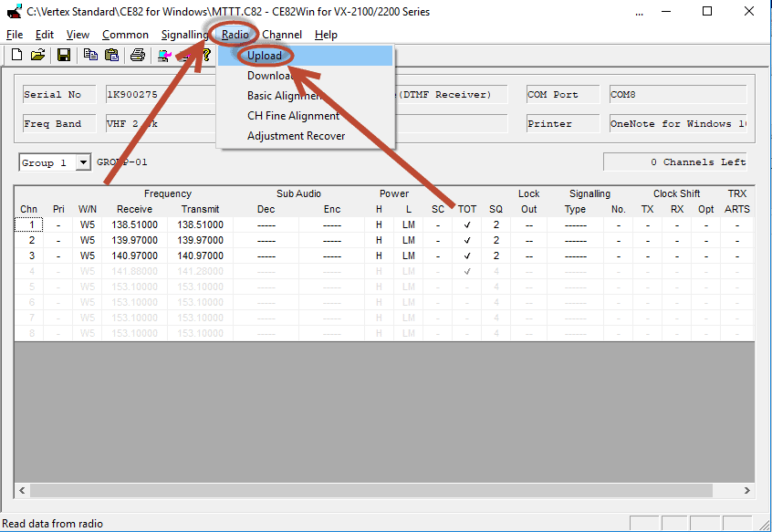Click the CE82 app icon in title bar

[x=14, y=12]
